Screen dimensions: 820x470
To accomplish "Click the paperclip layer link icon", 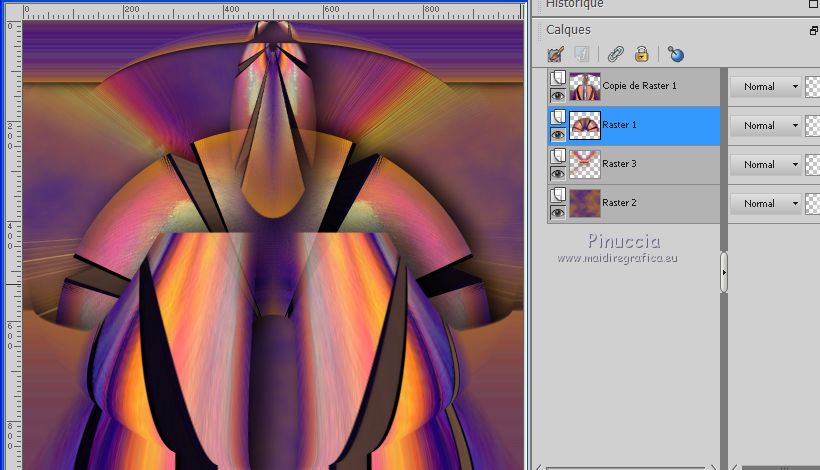I will (x=616, y=54).
